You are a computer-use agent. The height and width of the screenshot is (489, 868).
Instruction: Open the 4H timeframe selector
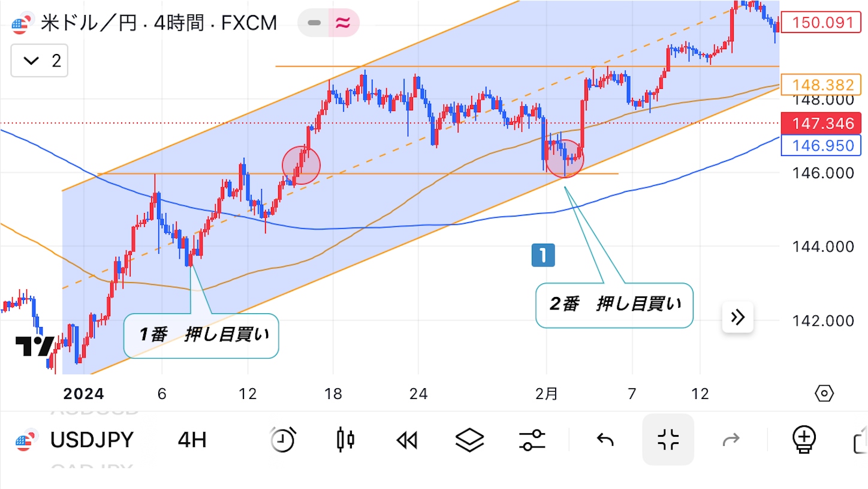(x=192, y=440)
